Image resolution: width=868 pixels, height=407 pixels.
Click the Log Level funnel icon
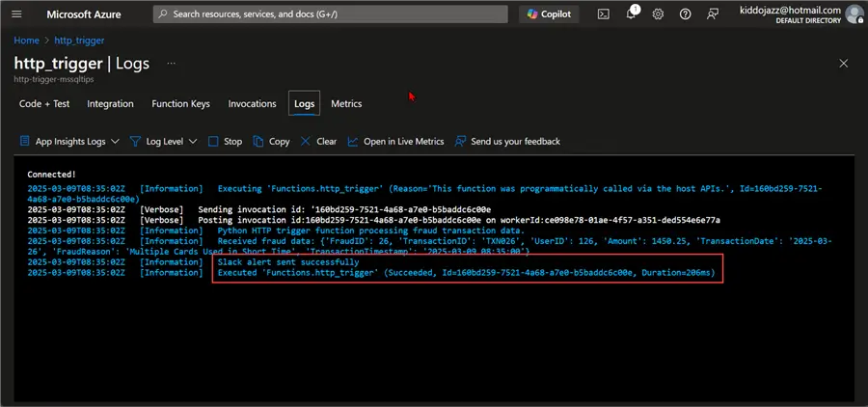[x=135, y=141]
